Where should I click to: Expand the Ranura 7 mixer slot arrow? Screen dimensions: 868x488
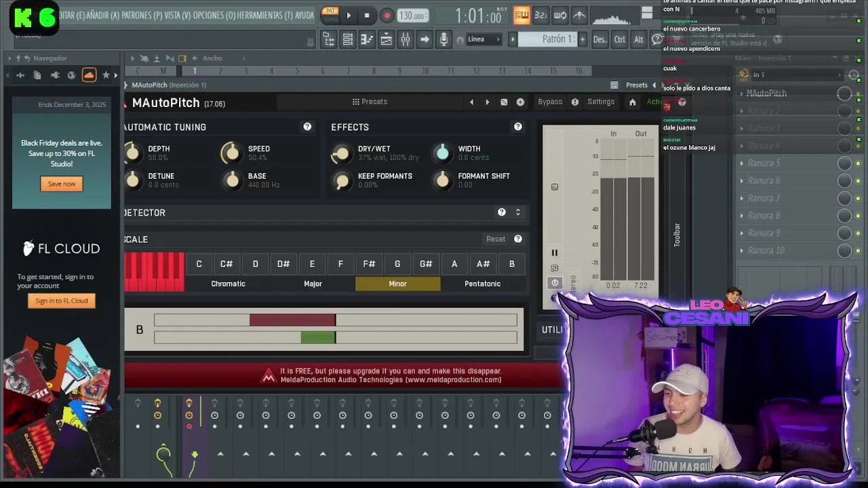[742, 199]
